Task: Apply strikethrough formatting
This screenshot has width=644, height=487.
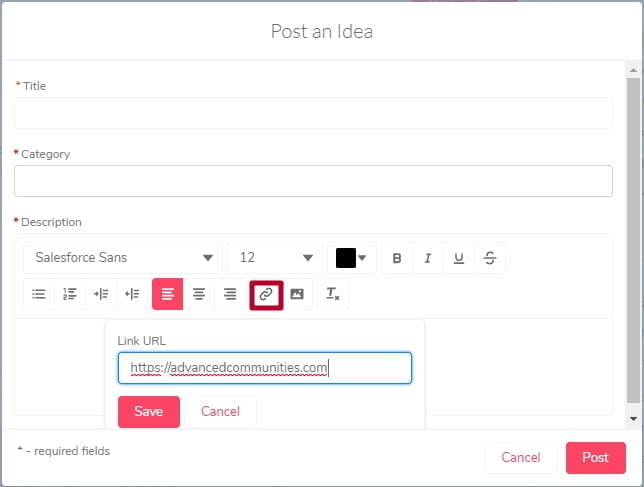Action: pos(490,258)
